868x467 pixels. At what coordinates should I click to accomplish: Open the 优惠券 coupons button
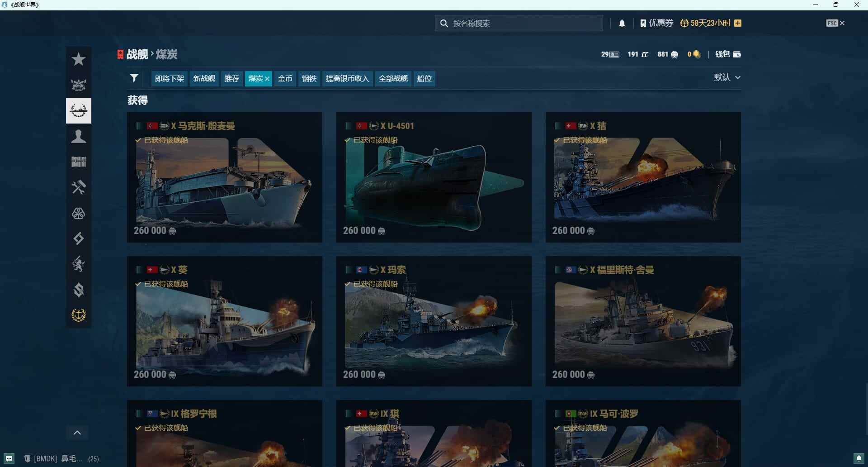click(657, 23)
